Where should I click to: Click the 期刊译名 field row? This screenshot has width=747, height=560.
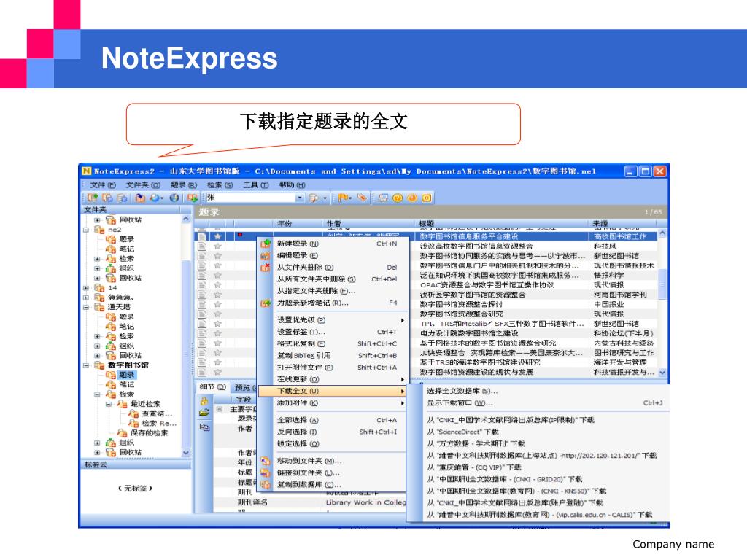point(309,502)
